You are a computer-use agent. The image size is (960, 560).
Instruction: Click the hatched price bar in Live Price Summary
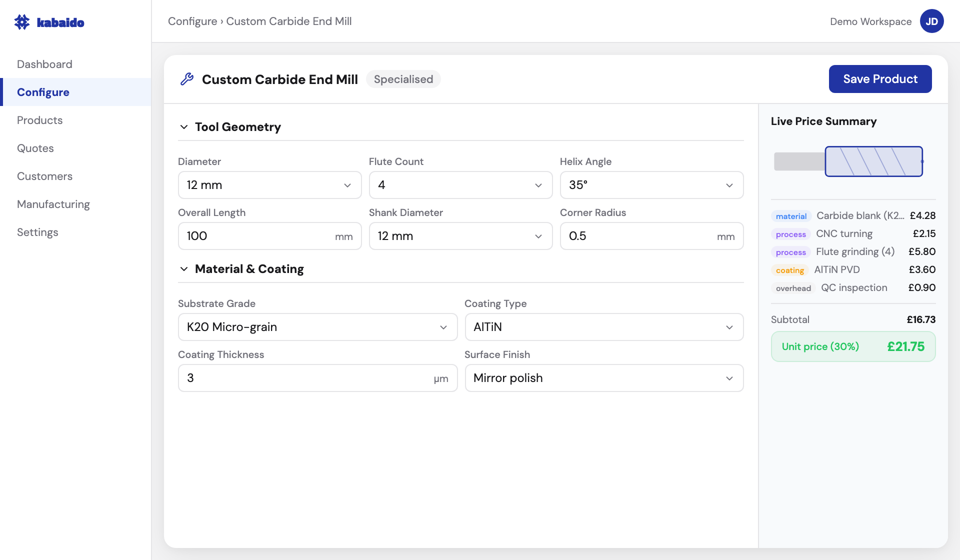point(873,161)
